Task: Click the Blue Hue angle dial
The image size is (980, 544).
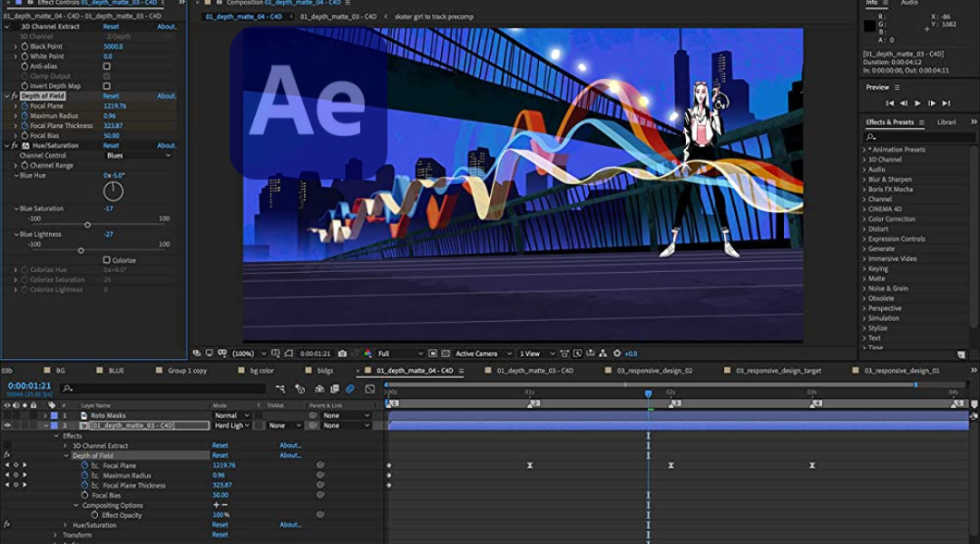Action: 113,191
